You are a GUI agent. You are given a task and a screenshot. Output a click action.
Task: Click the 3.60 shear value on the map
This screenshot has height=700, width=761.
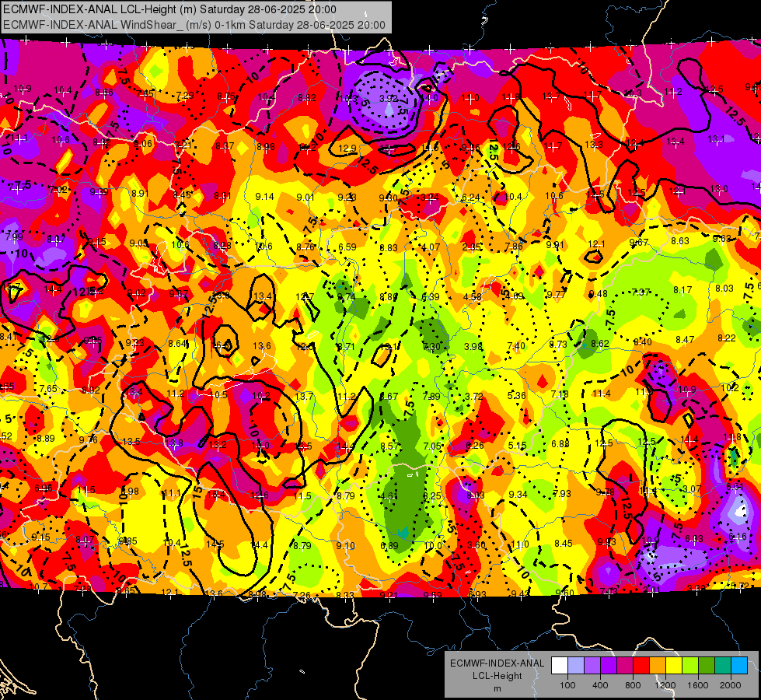click(476, 545)
